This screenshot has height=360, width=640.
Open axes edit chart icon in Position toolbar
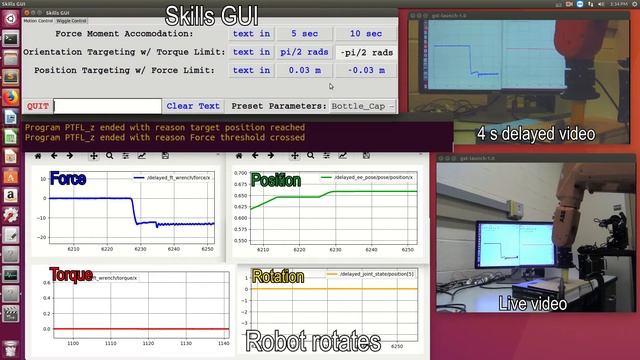(342, 156)
